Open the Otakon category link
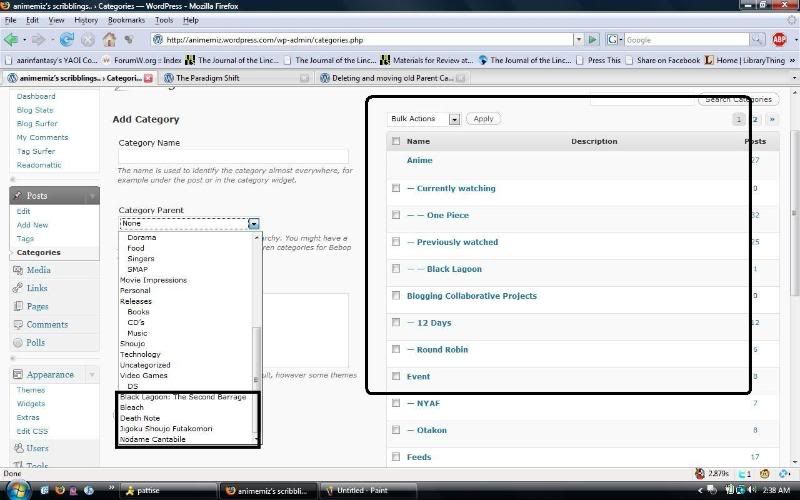Screen dimensions: 800x500 (432, 430)
